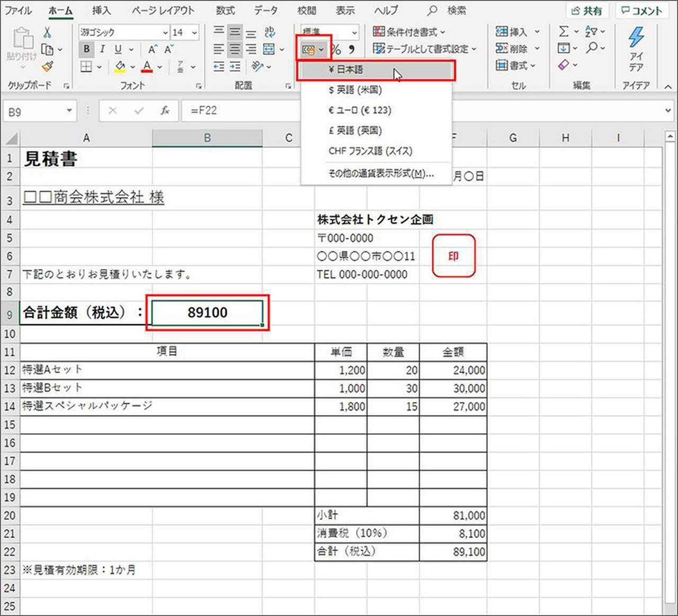Viewport: 678px width, 616px height.
Task: Choose $ 英語 (米国) currency format
Action: pyautogui.click(x=376, y=90)
